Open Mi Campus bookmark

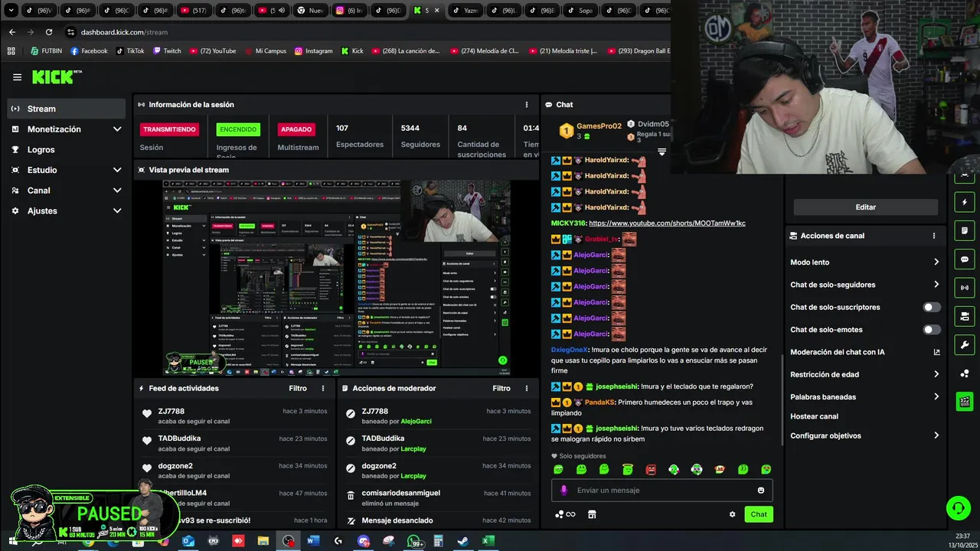pos(265,51)
